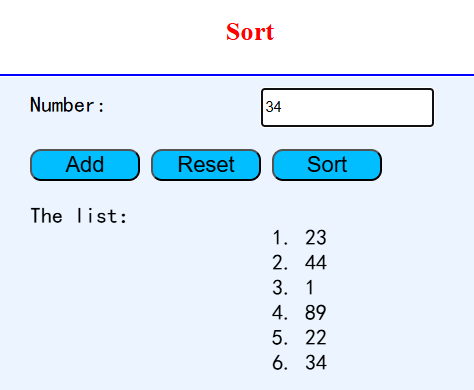474x390 pixels.
Task: Select the value 89 in the list
Action: (315, 312)
